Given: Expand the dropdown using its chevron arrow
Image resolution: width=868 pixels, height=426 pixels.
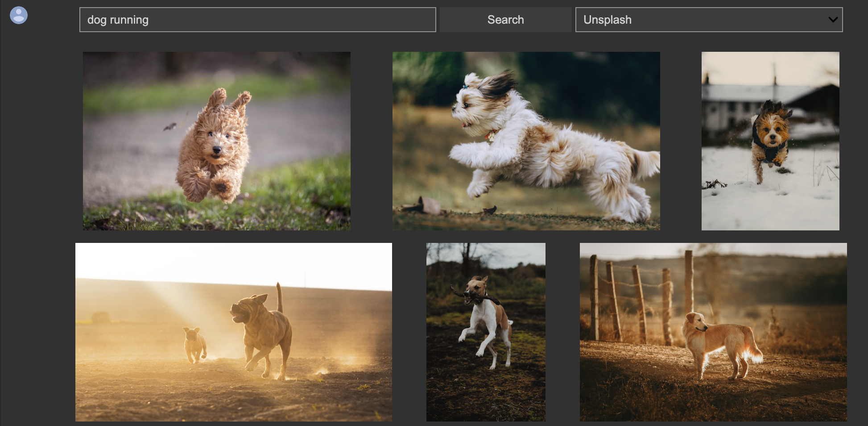Looking at the screenshot, I should [x=832, y=20].
